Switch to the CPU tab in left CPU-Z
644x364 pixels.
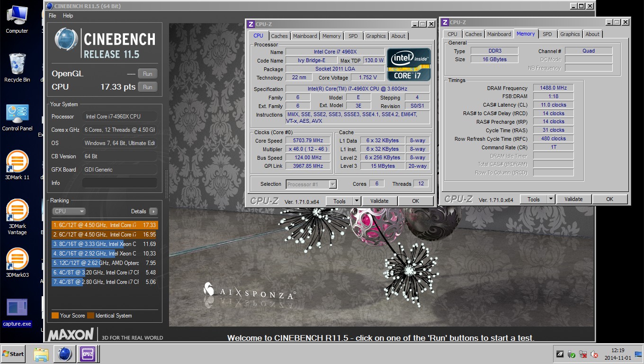(258, 36)
